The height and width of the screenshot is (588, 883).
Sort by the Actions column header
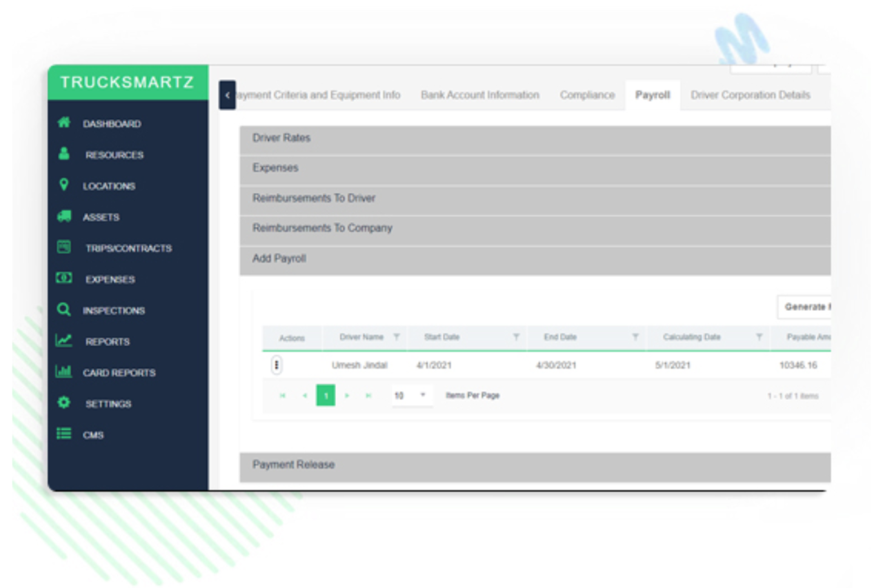pyautogui.click(x=292, y=338)
